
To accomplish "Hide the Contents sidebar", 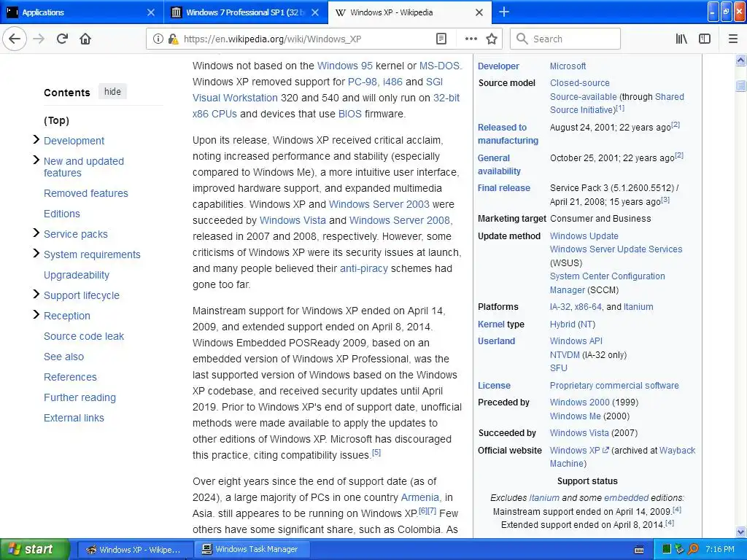I will tap(112, 91).
